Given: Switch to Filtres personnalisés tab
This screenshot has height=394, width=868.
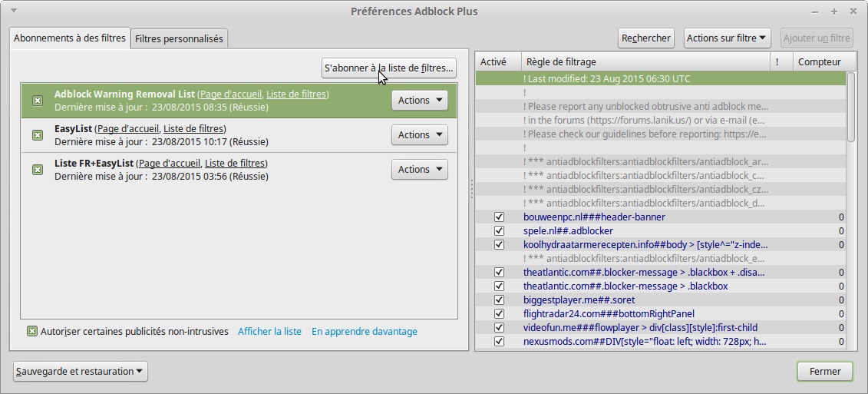Looking at the screenshot, I should click(x=179, y=39).
